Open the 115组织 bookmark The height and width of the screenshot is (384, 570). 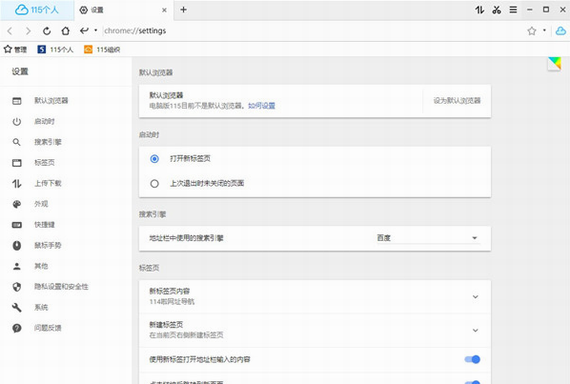point(102,49)
